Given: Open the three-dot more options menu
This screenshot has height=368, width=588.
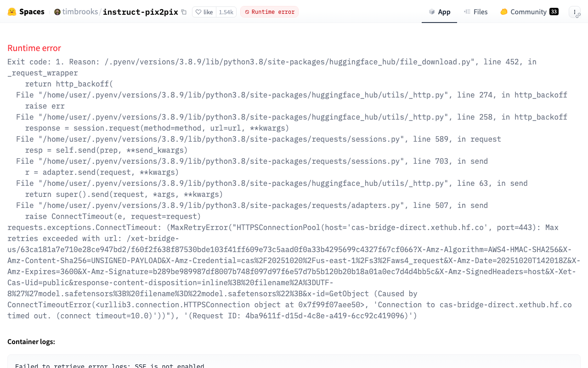Looking at the screenshot, I should pyautogui.click(x=574, y=12).
